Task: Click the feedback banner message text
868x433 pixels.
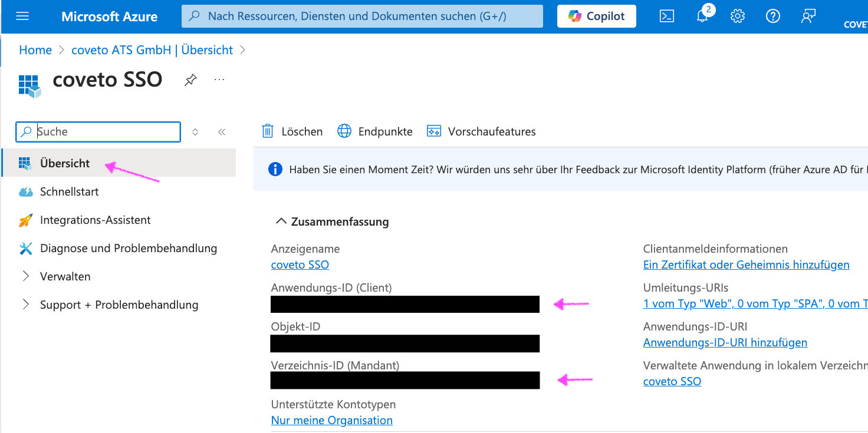Action: tap(578, 170)
